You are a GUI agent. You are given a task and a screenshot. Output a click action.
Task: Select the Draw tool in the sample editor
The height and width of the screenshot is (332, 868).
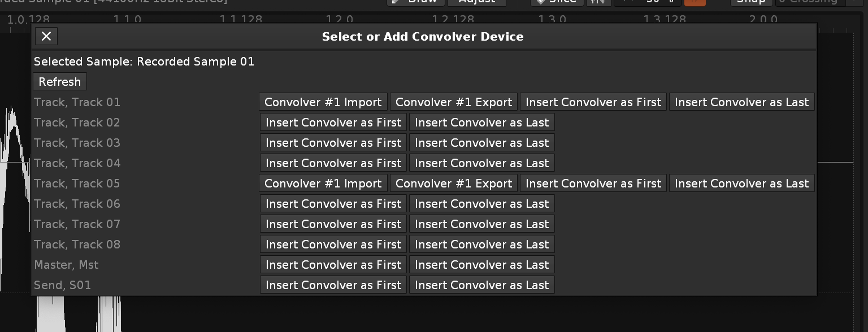(x=415, y=2)
